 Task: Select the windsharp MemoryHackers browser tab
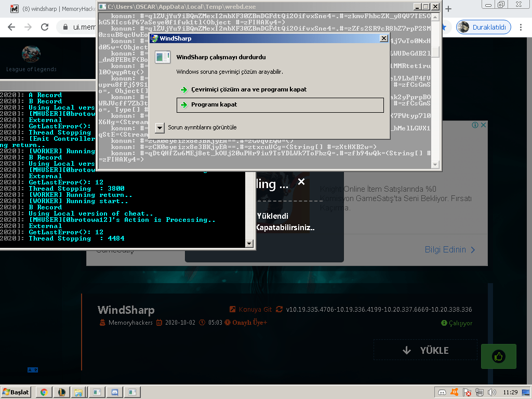tap(52, 9)
